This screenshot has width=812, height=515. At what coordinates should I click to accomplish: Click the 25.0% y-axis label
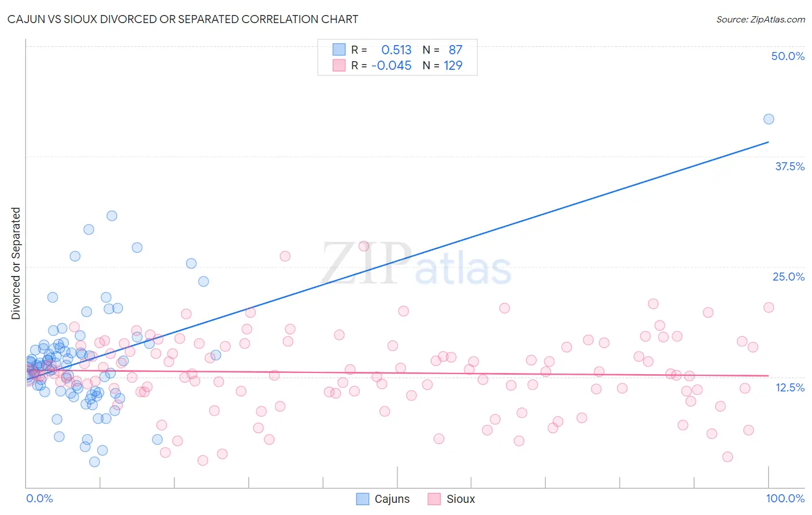[x=788, y=277]
